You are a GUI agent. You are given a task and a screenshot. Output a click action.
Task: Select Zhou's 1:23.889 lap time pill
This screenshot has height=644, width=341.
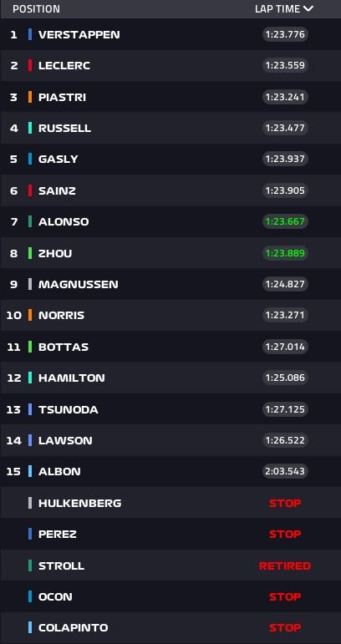[x=285, y=253]
